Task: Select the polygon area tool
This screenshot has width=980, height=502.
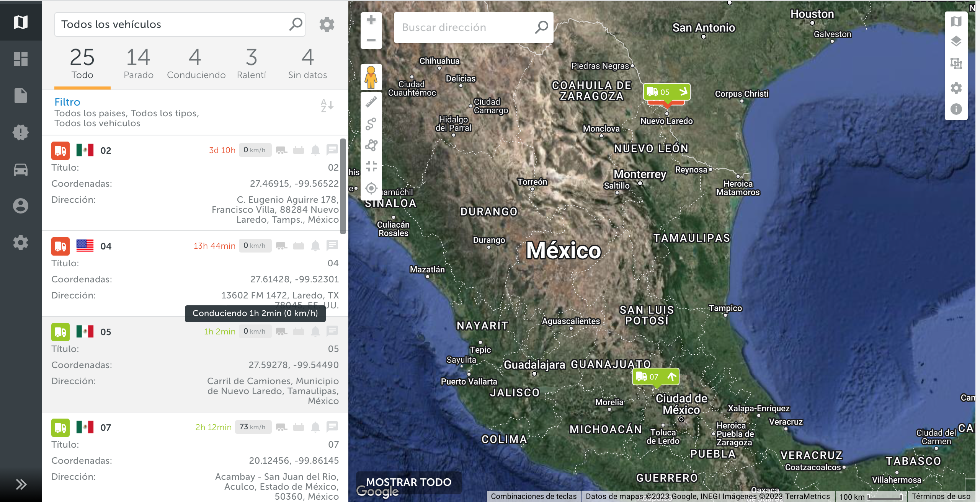Action: click(371, 145)
